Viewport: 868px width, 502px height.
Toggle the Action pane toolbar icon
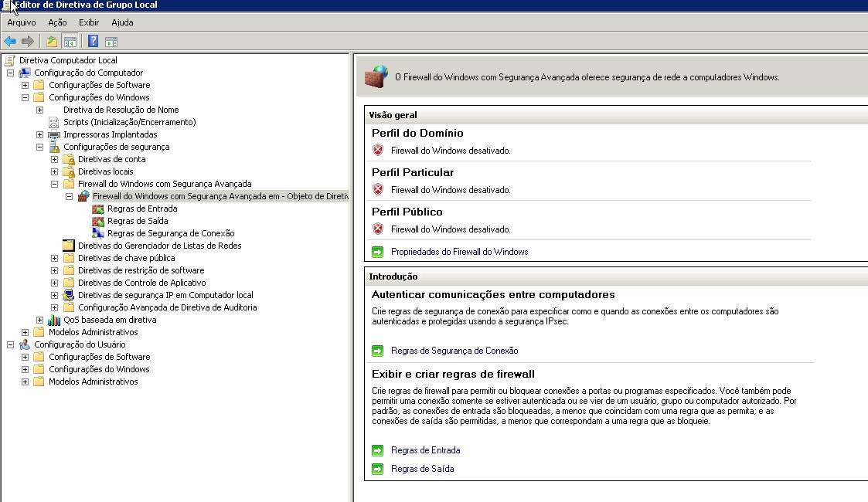point(111,42)
